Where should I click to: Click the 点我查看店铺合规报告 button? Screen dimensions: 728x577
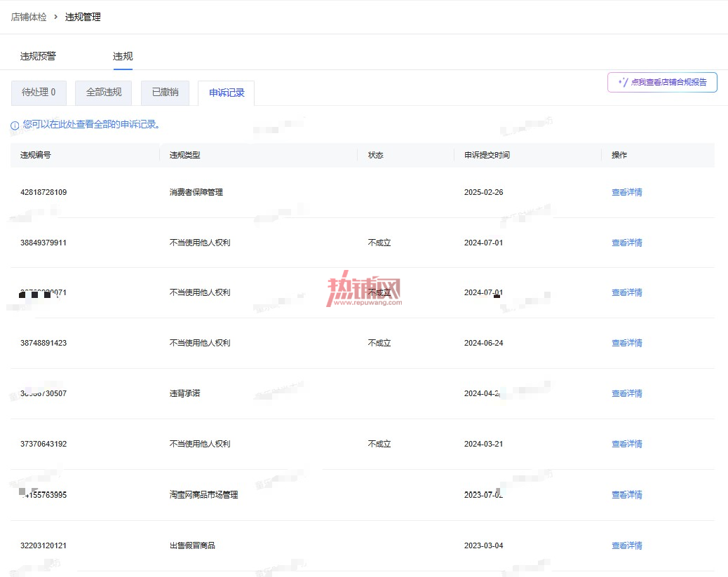[x=663, y=82]
